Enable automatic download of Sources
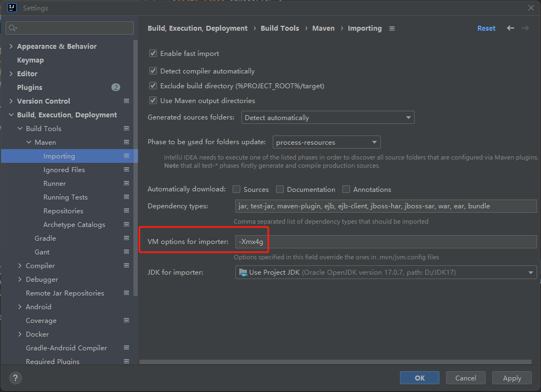541x392 pixels. [x=236, y=189]
